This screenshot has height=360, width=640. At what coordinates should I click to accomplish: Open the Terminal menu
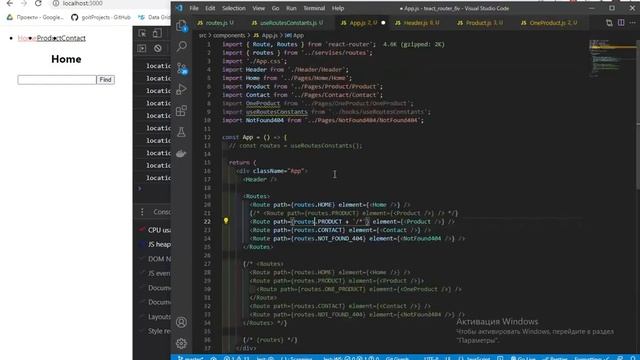pyautogui.click(x=314, y=8)
